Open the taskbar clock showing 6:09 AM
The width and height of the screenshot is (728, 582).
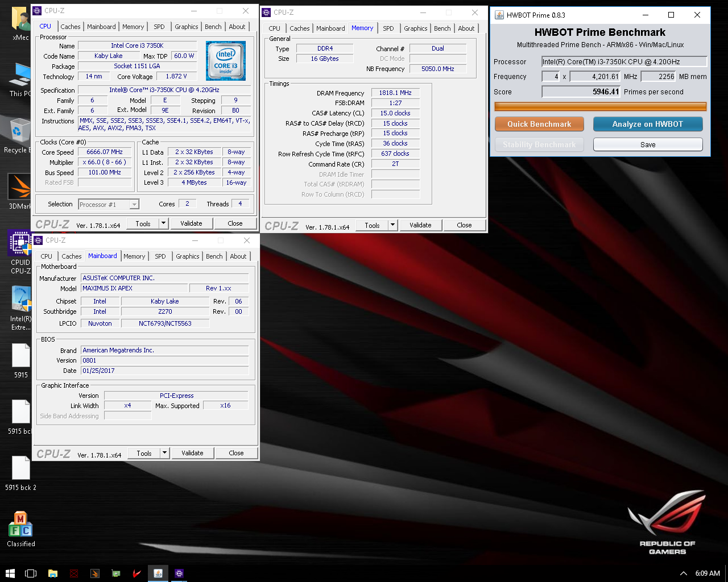click(708, 573)
